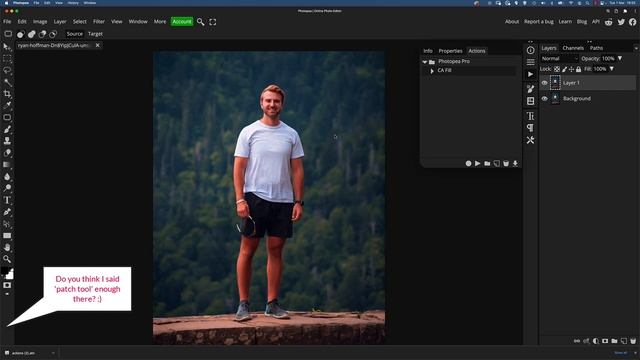The image size is (640, 360).
Task: Toggle lock position
Action: (571, 69)
